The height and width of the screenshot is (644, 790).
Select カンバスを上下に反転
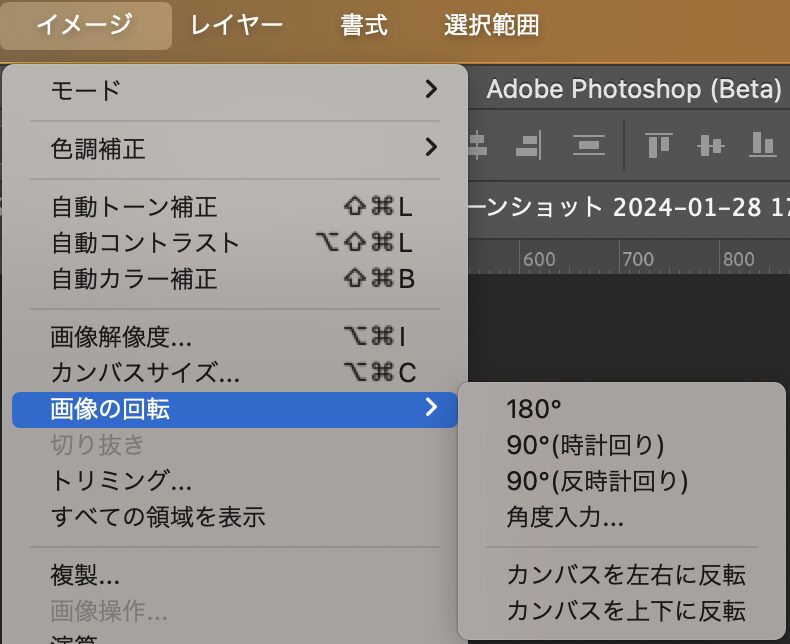[x=626, y=610]
